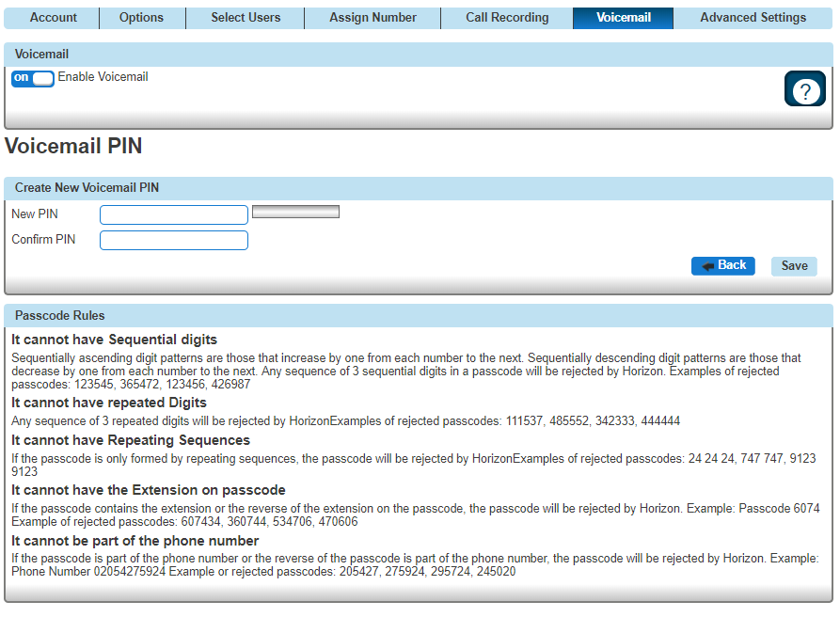Save the new voicemail PIN
This screenshot has width=840, height=617.
[794, 266]
